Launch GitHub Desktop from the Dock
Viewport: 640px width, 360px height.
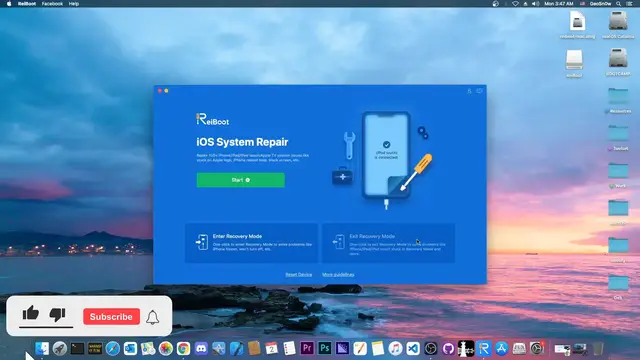click(448, 349)
